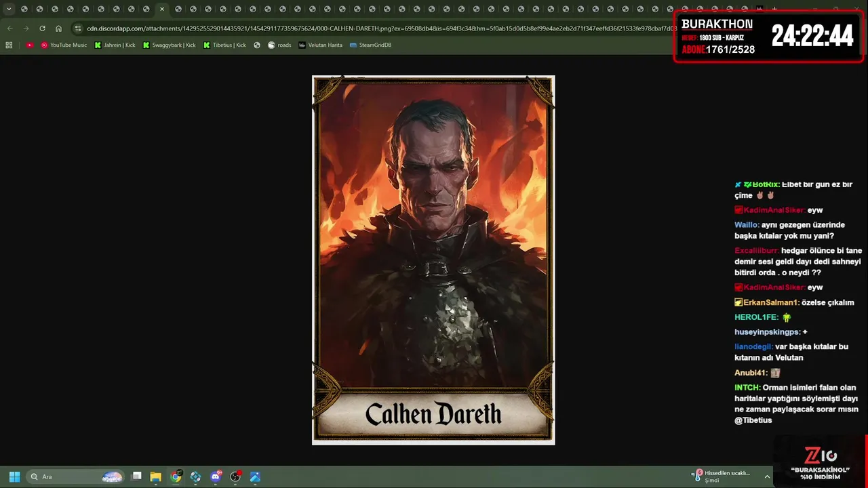The height and width of the screenshot is (488, 868).
Task: Close the active browser tab
Action: (161, 9)
